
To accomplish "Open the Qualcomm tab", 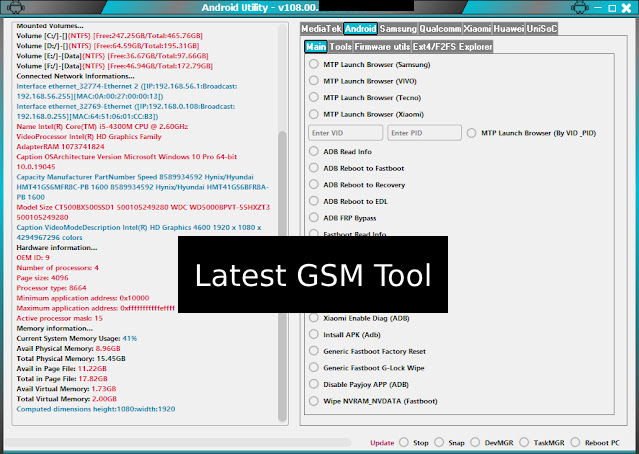I will 440,29.
